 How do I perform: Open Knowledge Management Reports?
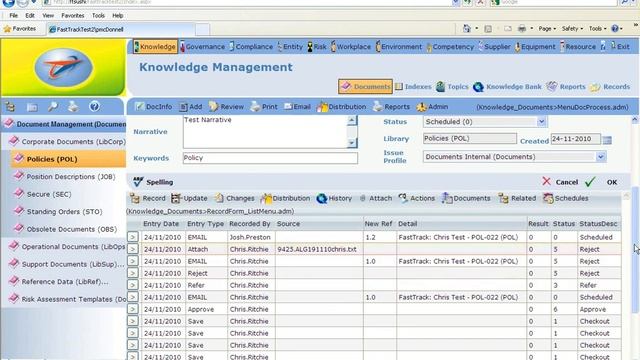566,87
